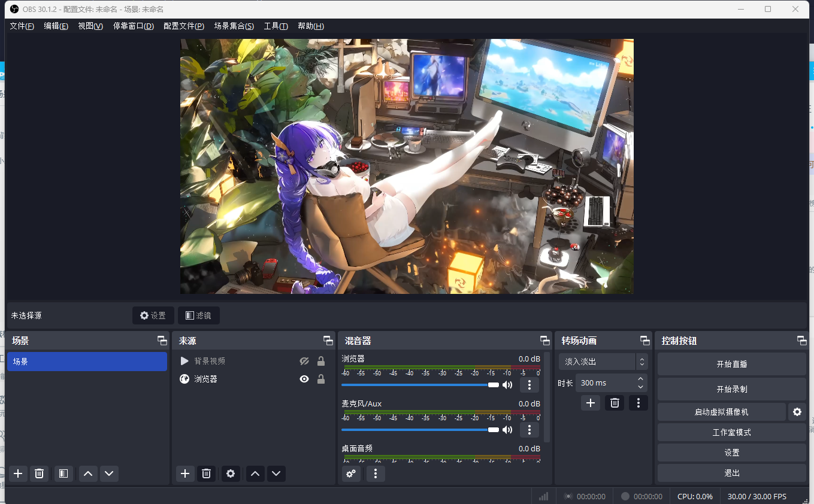
Task: Click the 30.00 / 30.00 FPS status text
Action: pyautogui.click(x=757, y=496)
